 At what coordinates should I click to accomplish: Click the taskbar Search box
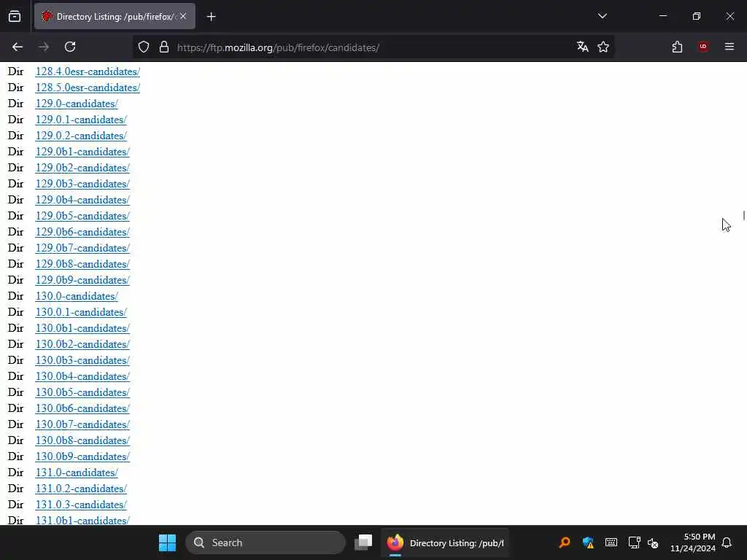click(266, 542)
